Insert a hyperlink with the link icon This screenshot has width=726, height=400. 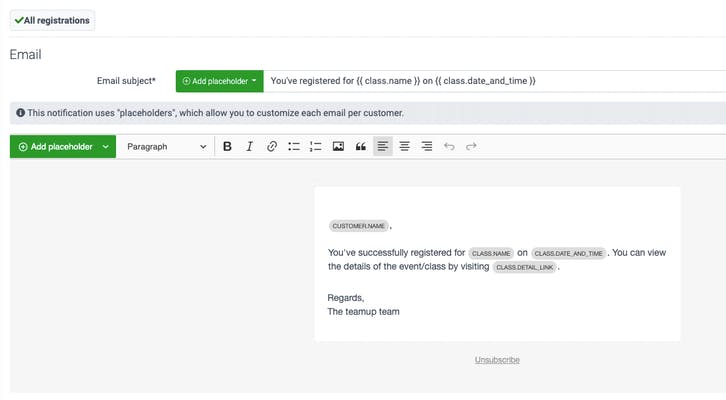click(x=272, y=147)
